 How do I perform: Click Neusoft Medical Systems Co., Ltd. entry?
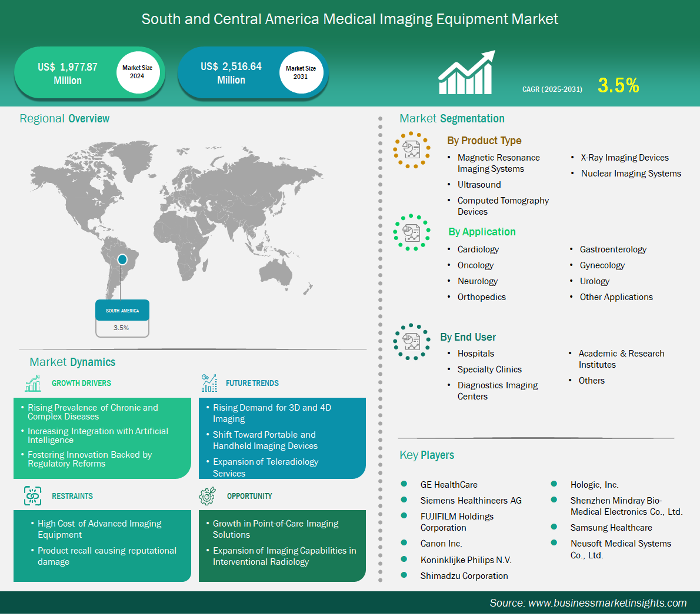click(x=621, y=549)
